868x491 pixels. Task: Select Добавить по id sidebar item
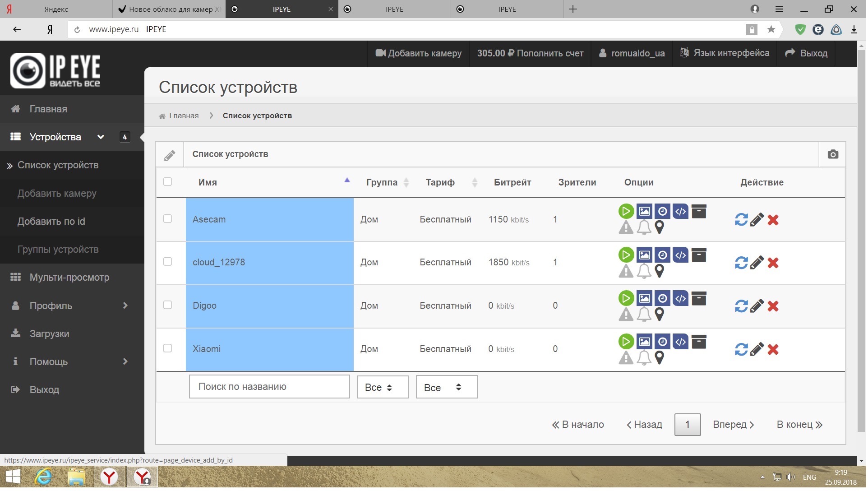tap(51, 222)
